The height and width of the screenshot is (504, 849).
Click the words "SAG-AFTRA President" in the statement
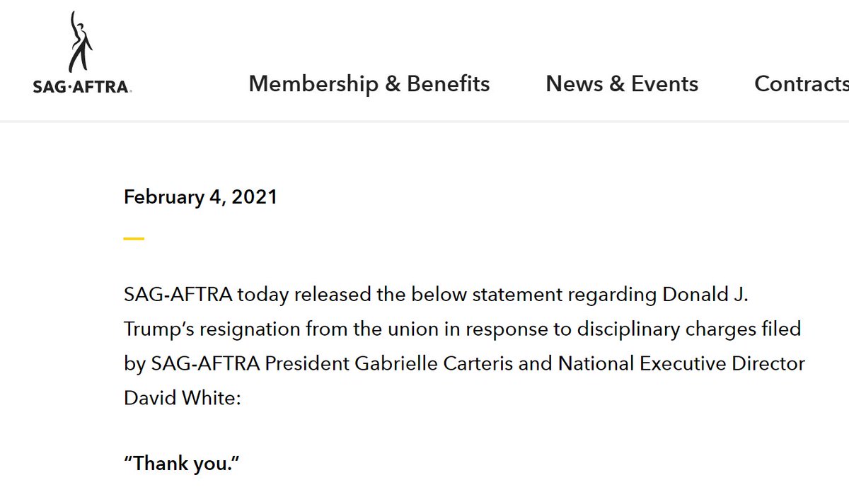coord(250,364)
